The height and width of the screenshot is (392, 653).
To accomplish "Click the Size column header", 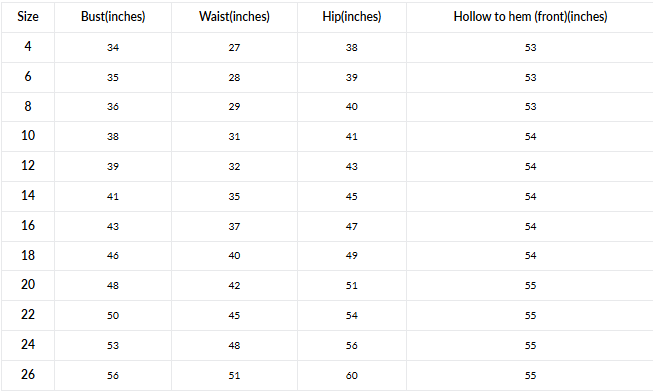I will click(x=28, y=17).
